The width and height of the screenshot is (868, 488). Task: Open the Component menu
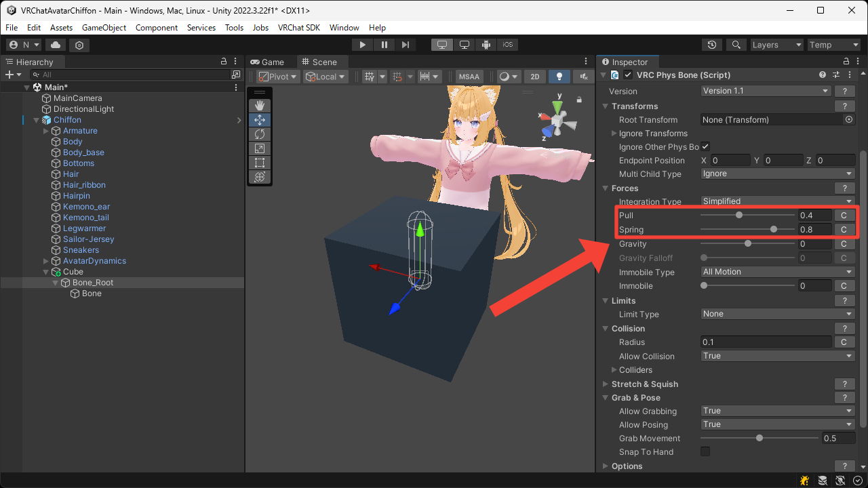point(157,28)
